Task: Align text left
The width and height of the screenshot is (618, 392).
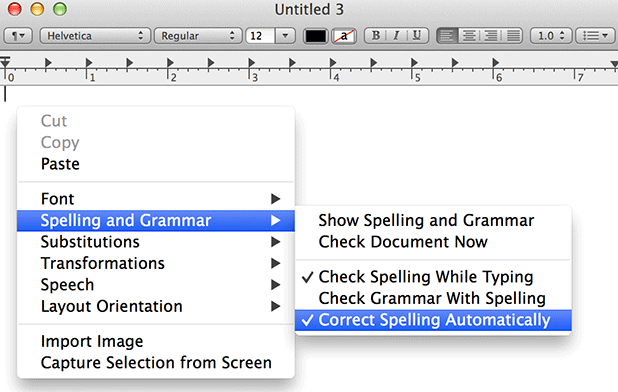Action: [x=447, y=36]
